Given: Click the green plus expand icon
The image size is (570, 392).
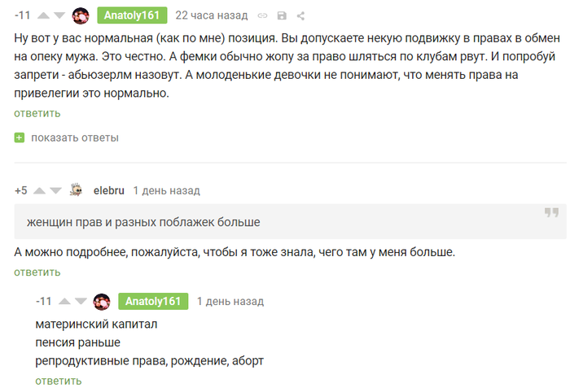Looking at the screenshot, I should [20, 137].
